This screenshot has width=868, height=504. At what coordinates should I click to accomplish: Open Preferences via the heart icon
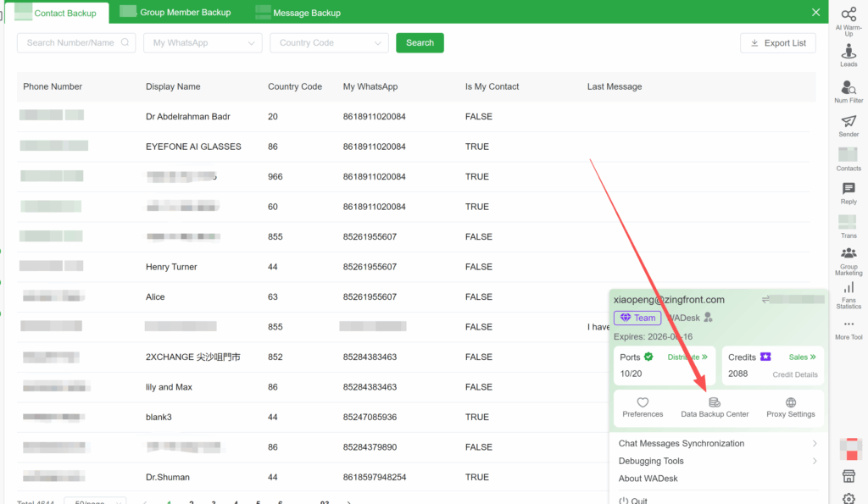[643, 408]
